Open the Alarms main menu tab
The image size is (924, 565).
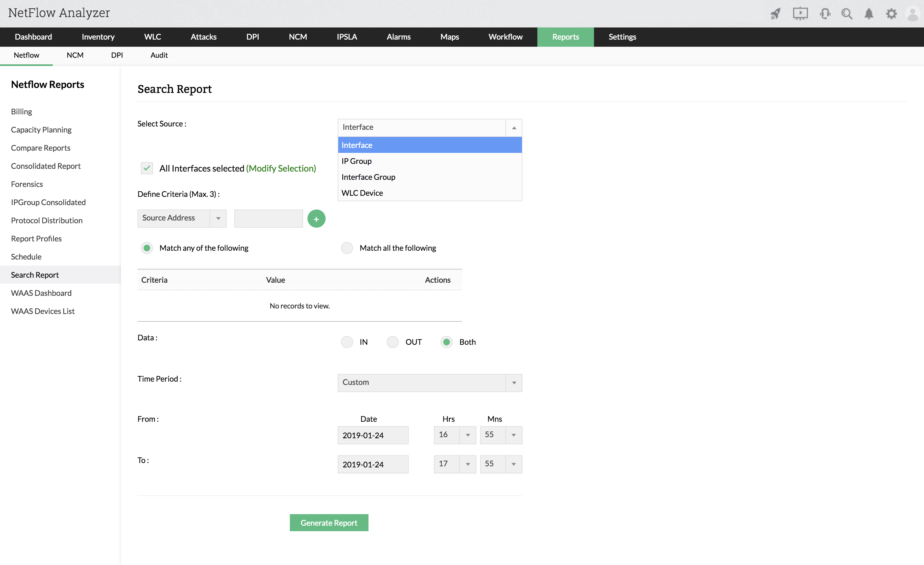pos(398,37)
